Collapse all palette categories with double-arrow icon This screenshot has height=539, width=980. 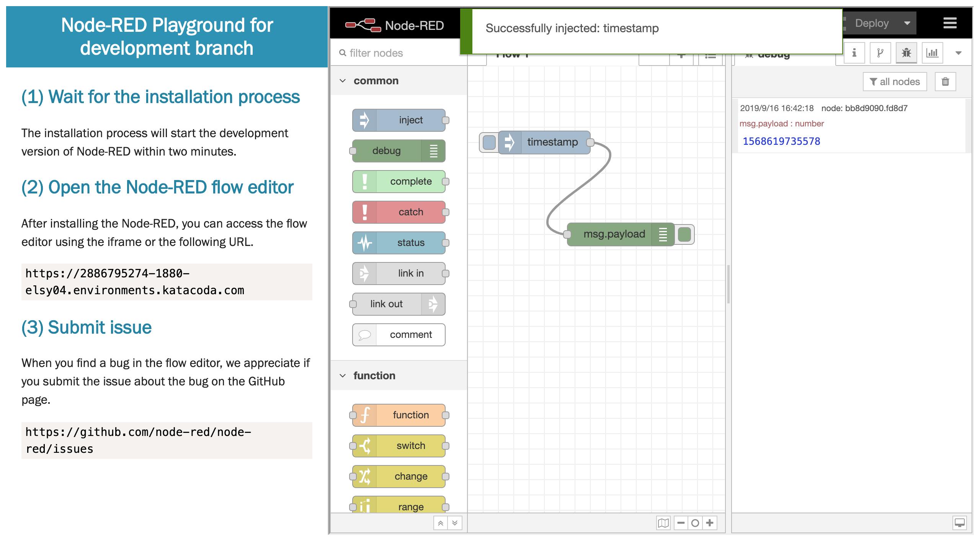pos(441,523)
